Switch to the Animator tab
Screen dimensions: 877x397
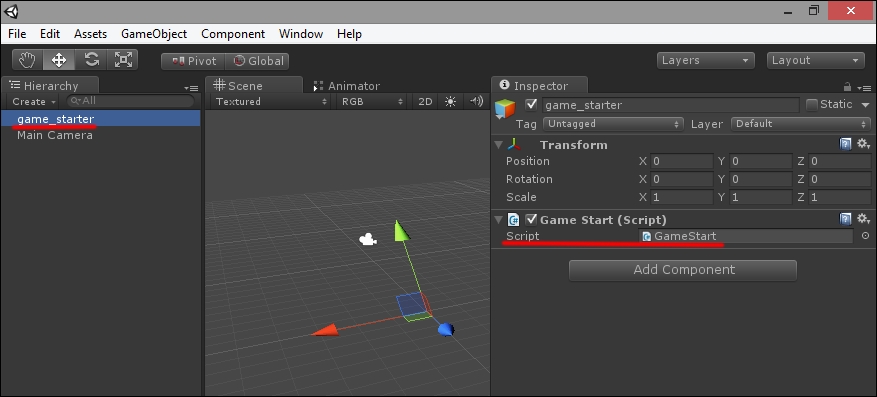(x=346, y=86)
